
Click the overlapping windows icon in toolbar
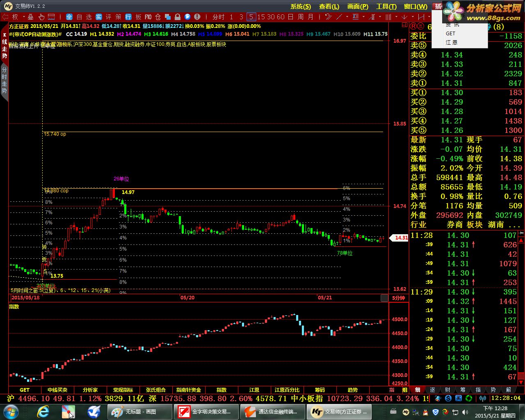click(168, 17)
